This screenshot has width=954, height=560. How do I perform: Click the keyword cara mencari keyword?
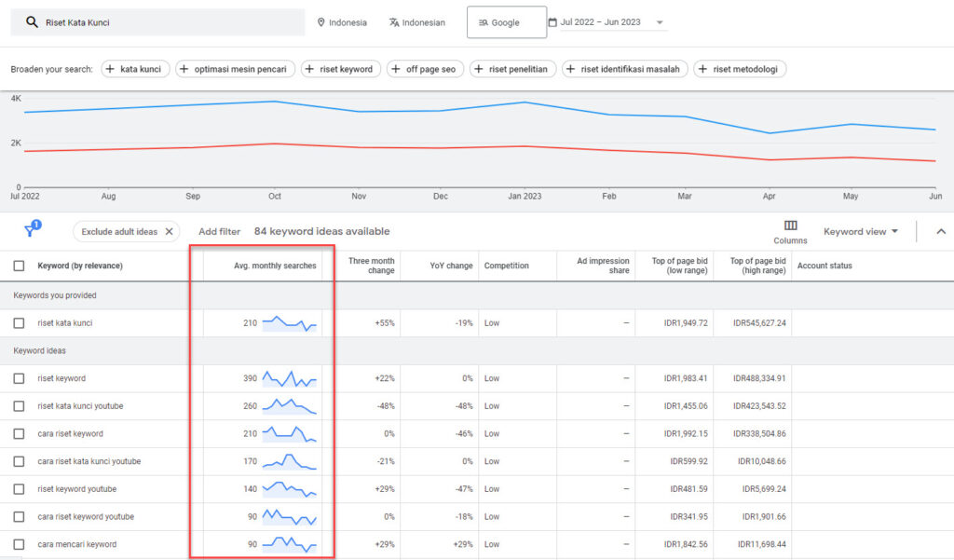pos(76,544)
